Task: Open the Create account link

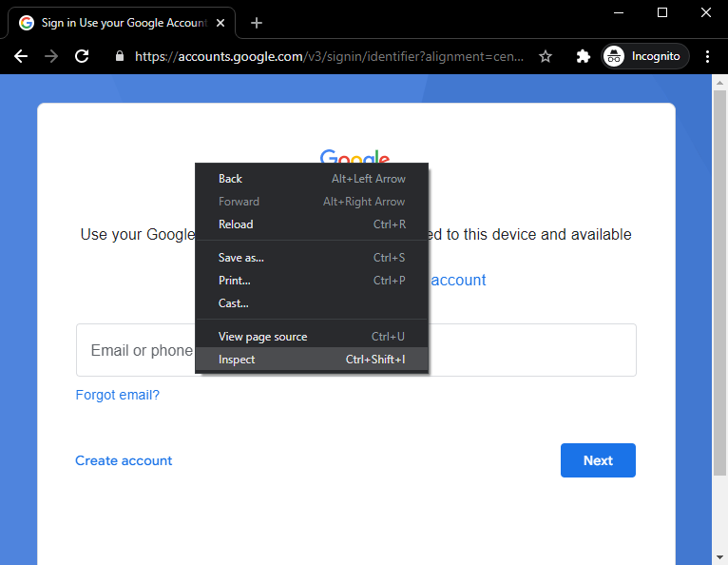Action: click(x=124, y=460)
